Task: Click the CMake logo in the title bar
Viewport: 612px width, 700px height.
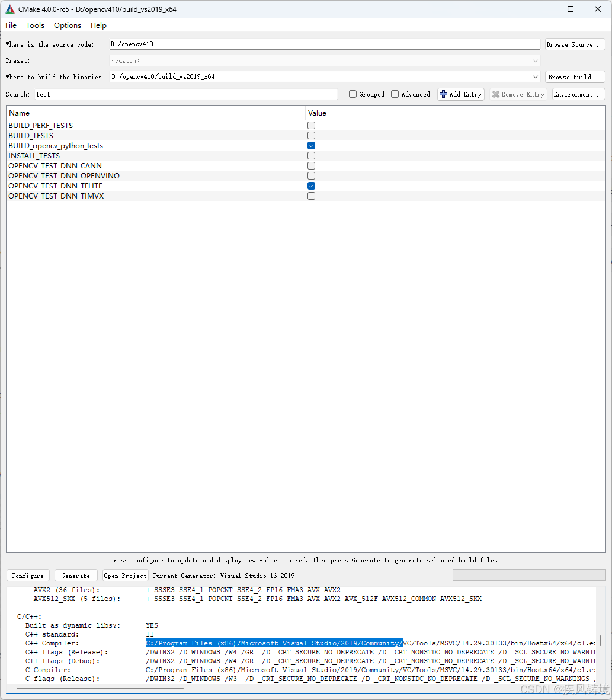Action: pyautogui.click(x=10, y=9)
